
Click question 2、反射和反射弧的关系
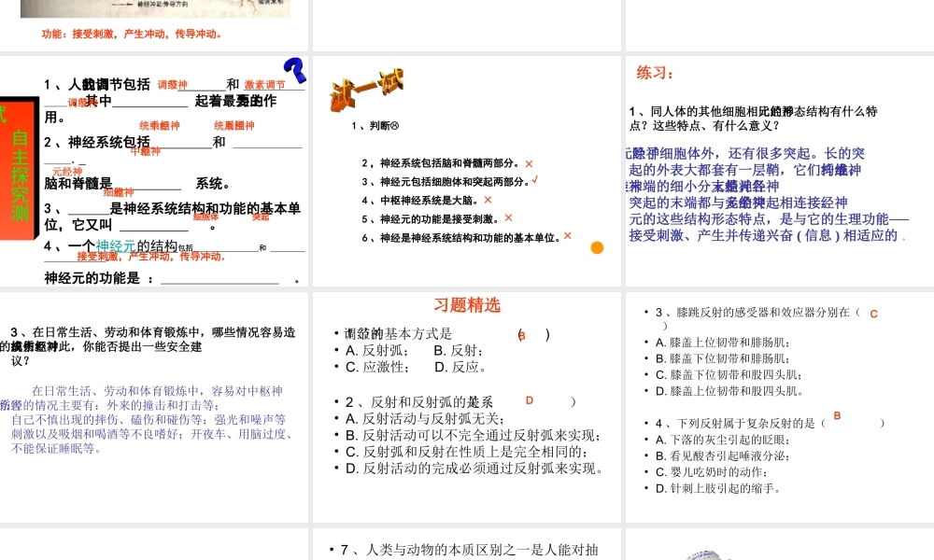pos(419,402)
